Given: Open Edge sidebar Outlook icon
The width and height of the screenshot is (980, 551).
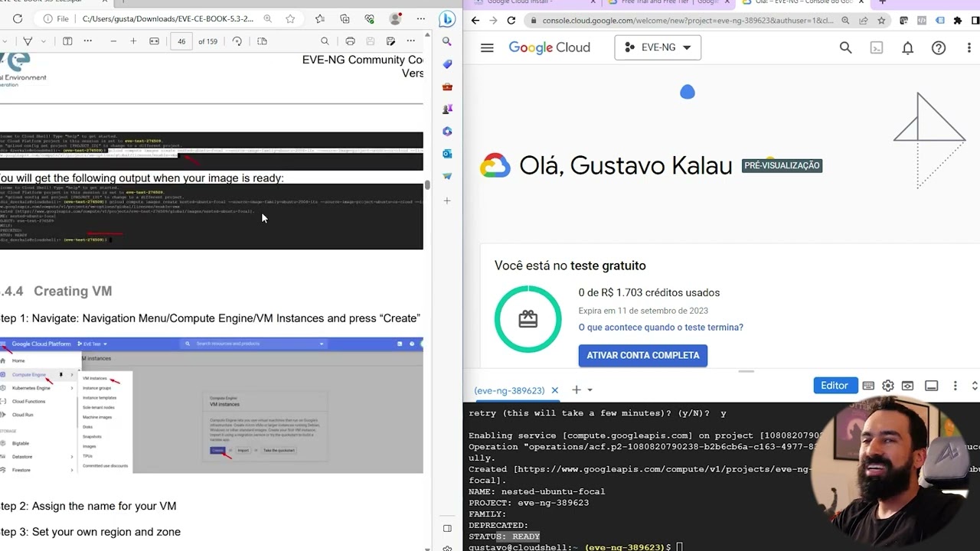Looking at the screenshot, I should pyautogui.click(x=447, y=154).
